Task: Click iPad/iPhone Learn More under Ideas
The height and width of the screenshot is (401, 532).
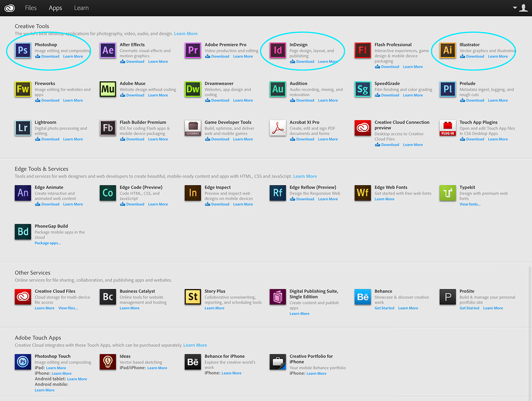Action: [x=157, y=368]
